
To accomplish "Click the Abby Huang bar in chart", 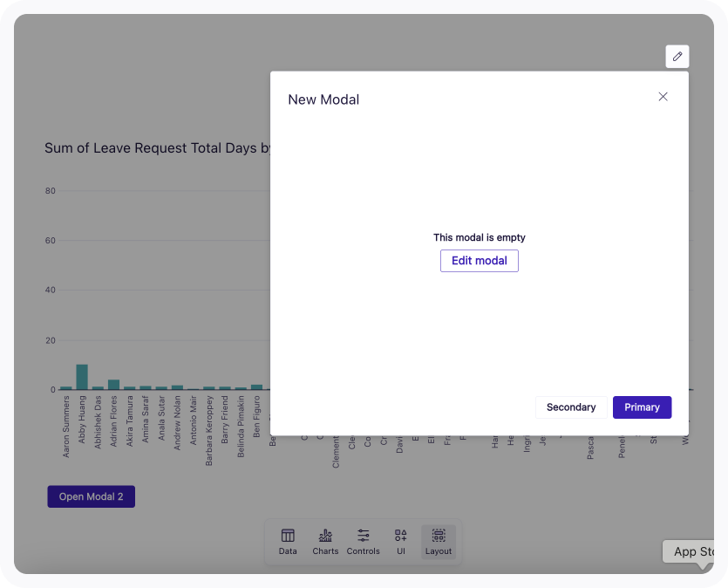I will click(82, 377).
